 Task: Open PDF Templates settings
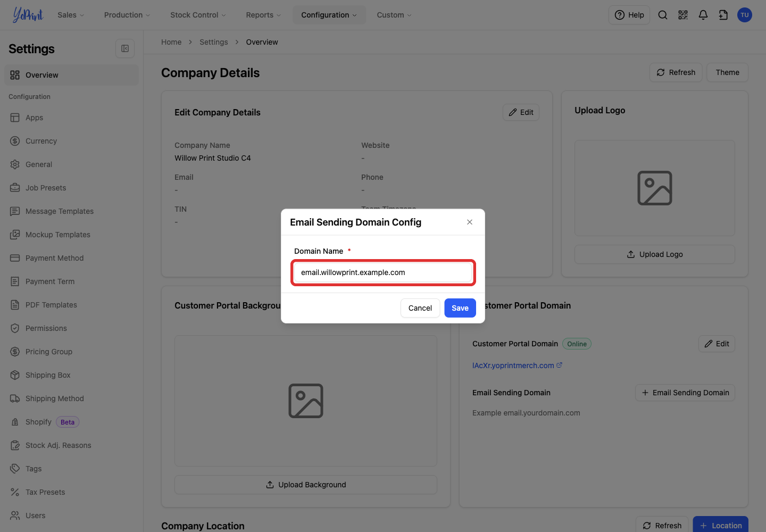71,305
